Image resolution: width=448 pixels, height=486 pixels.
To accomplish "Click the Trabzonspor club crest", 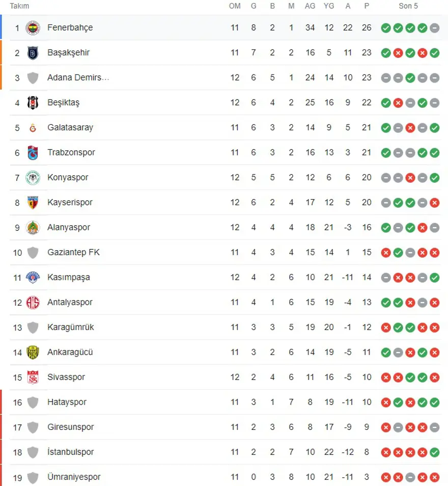I will point(33,152).
